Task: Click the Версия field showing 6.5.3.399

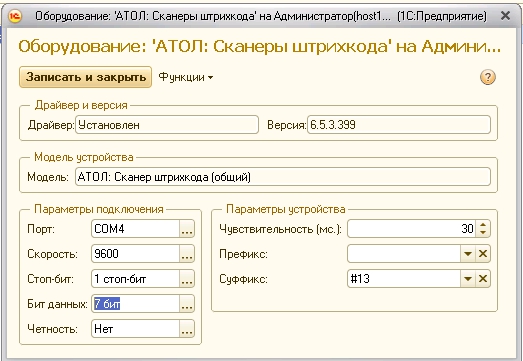Action: point(399,125)
